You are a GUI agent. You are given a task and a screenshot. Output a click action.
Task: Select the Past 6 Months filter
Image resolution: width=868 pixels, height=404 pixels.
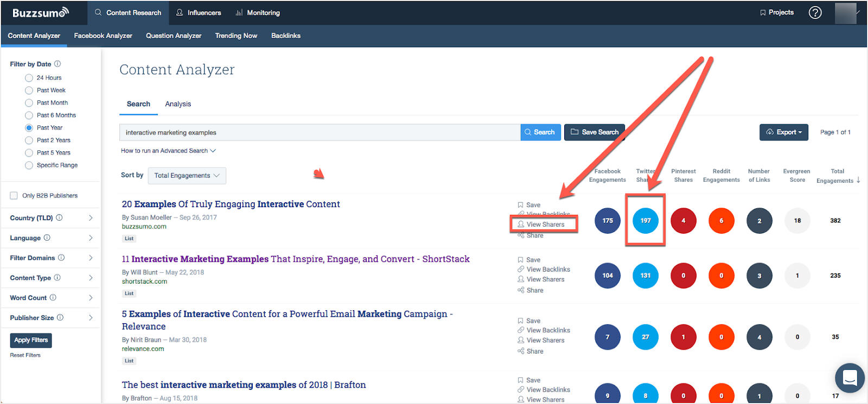pos(29,115)
